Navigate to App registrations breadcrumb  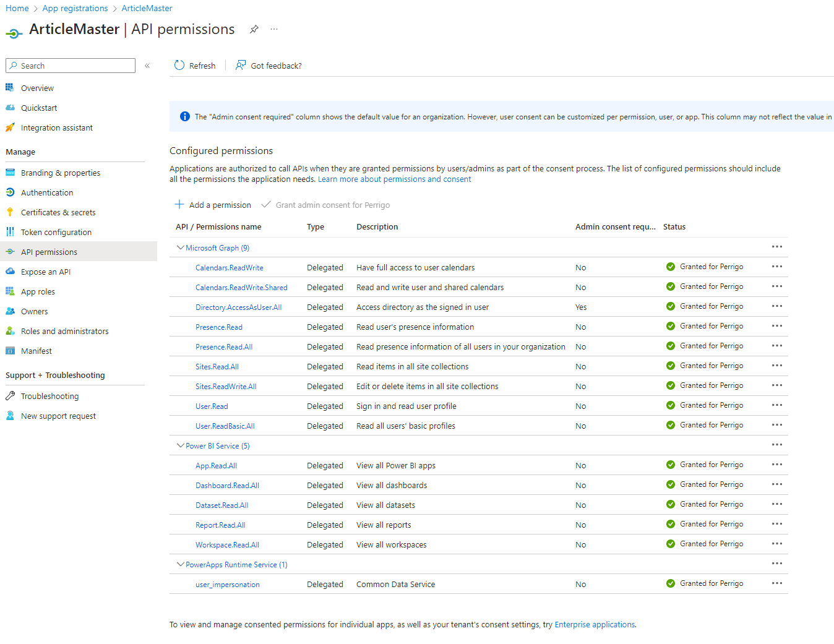tap(75, 8)
